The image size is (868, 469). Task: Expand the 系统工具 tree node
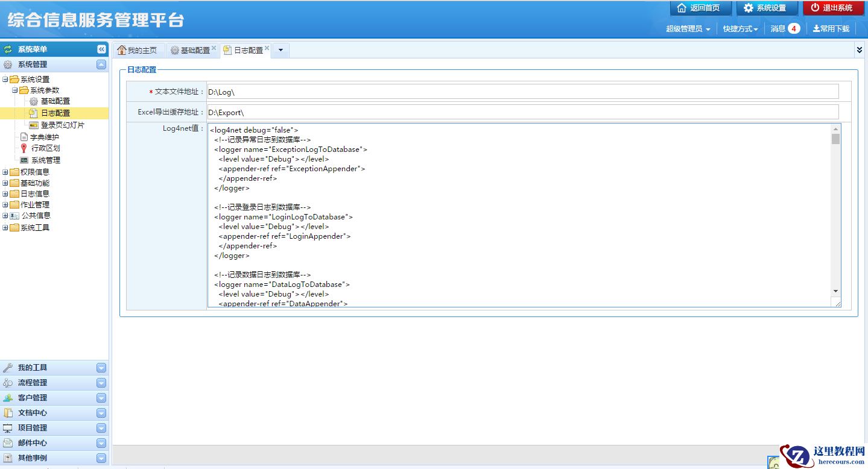click(5, 227)
